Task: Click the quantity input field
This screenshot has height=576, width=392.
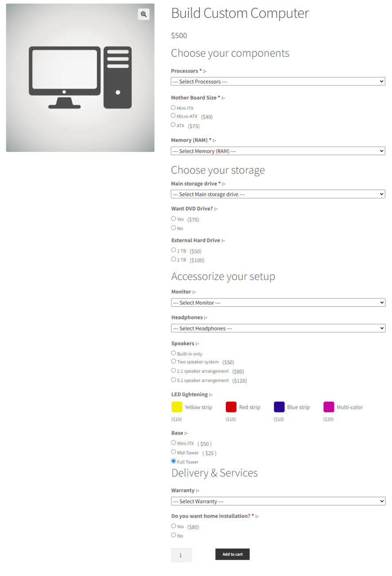Action: [x=181, y=555]
